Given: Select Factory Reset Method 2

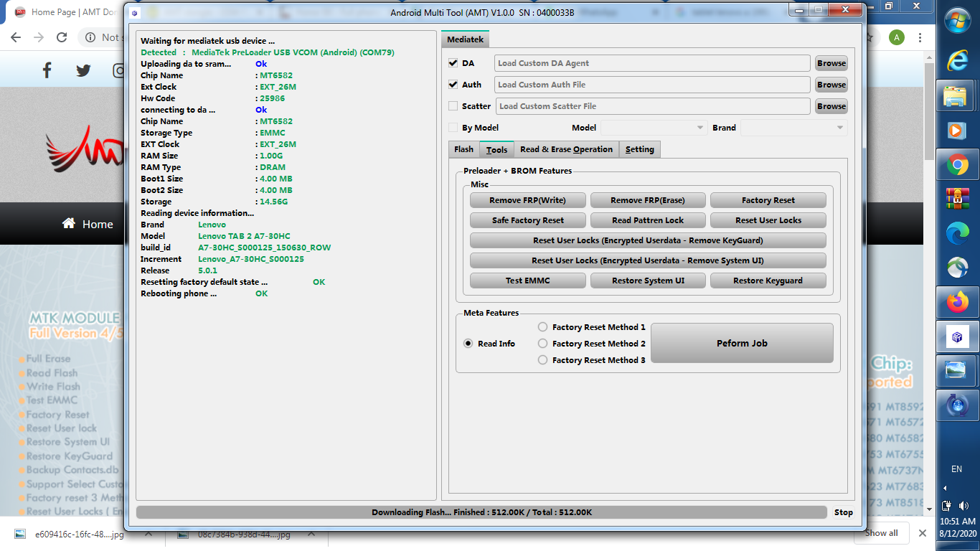Looking at the screenshot, I should point(543,344).
